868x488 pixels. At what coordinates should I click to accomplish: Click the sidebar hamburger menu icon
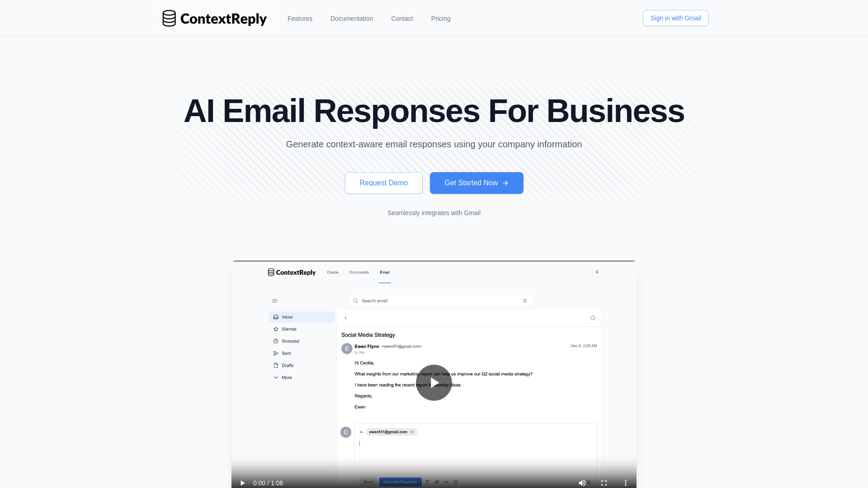275,300
